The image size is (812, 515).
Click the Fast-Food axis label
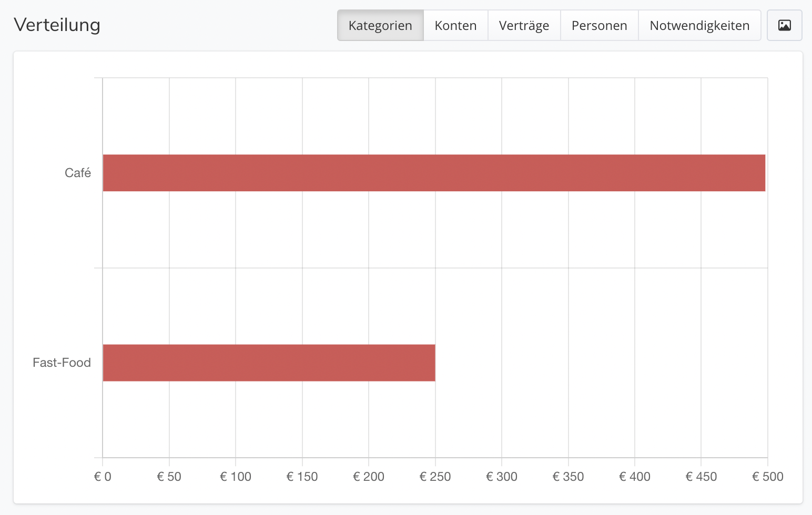point(62,363)
